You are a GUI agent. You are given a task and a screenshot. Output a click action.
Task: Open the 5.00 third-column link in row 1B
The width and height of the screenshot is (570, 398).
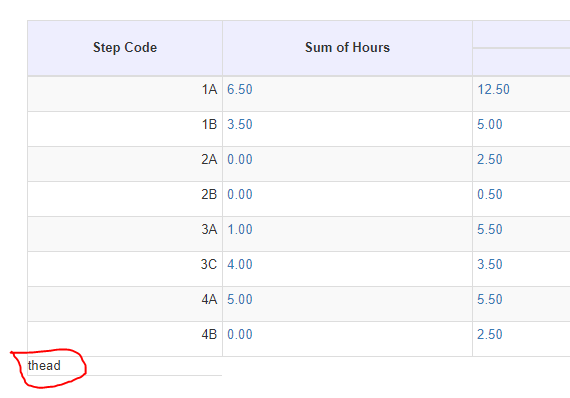[x=490, y=124]
